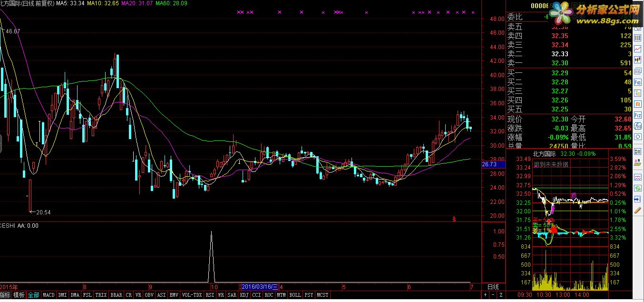Select the DMA indicator tab
644x302 pixels.
pyautogui.click(x=75, y=295)
